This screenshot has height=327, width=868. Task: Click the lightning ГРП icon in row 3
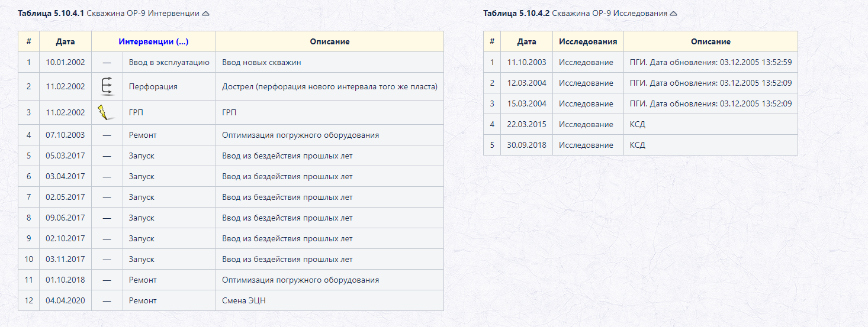pos(106,112)
